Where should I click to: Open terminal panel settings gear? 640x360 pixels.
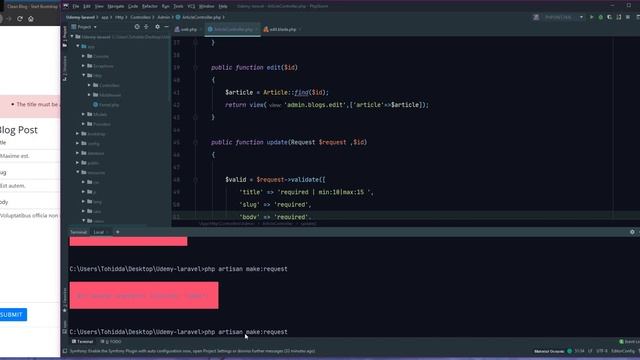pos(632,232)
